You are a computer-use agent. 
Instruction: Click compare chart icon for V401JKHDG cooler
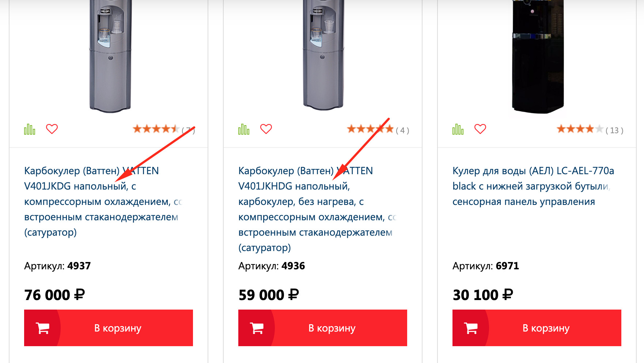click(x=244, y=129)
